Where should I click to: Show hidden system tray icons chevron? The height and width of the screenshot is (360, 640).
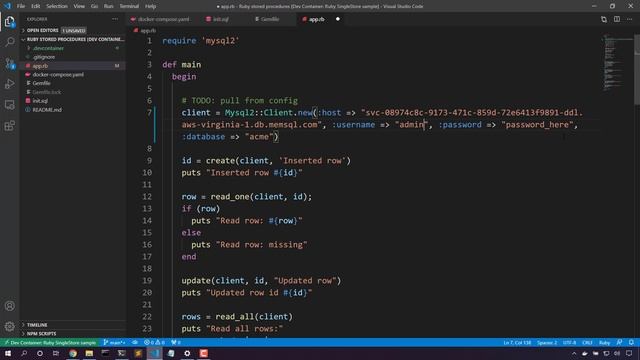pos(574,353)
